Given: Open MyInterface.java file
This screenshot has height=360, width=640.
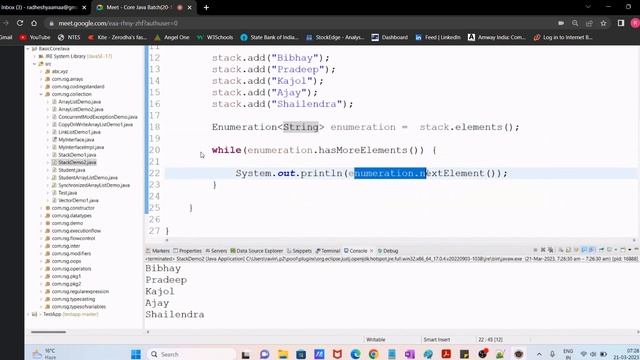Looking at the screenshot, I should point(76,140).
